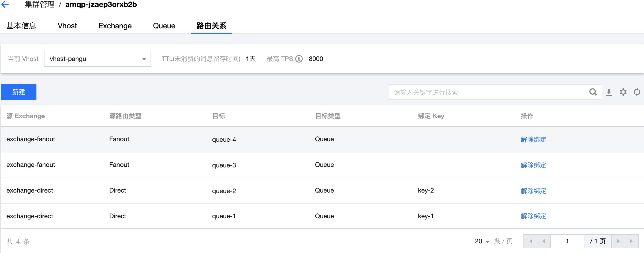Go to the previous page
Image resolution: width=644 pixels, height=253 pixels.
click(544, 241)
